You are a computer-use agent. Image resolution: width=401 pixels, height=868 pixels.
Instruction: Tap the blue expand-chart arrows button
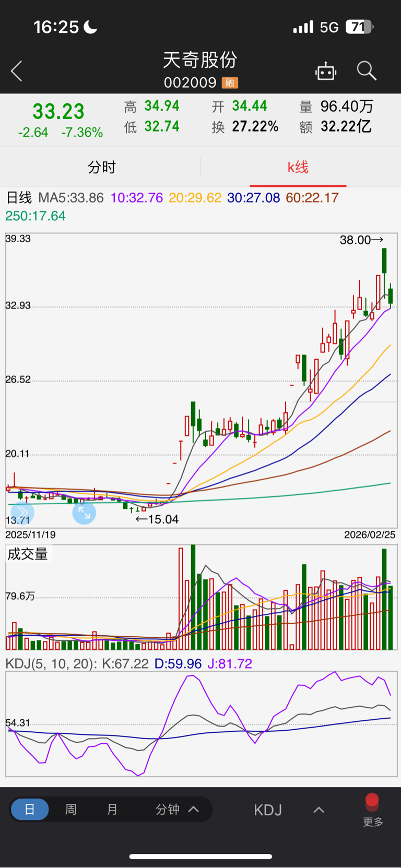coord(84,513)
